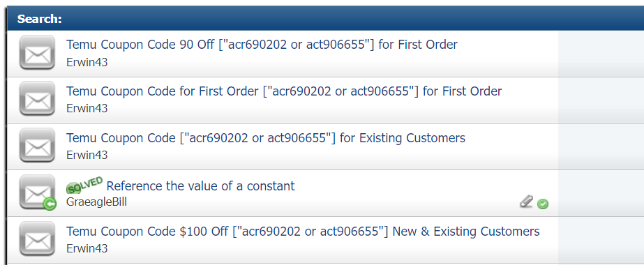Open thread Temu Coupon Code for Existing Customers
644x265 pixels.
pyautogui.click(x=266, y=138)
